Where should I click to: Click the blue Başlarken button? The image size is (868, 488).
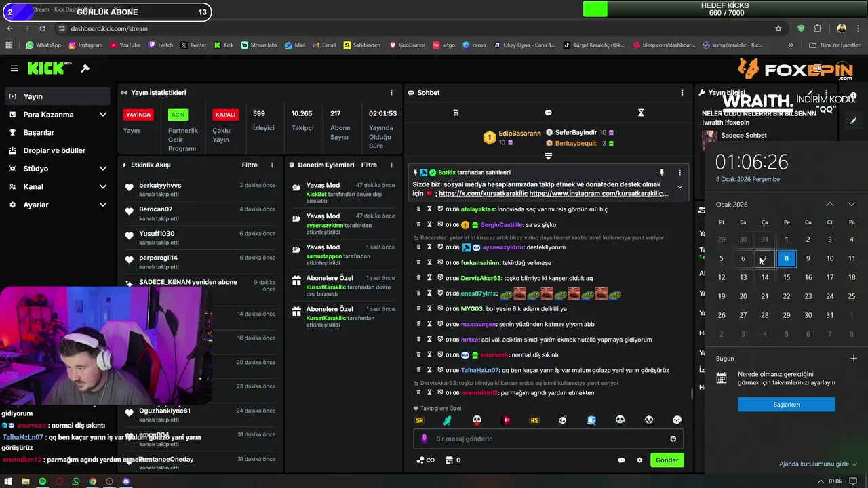pyautogui.click(x=787, y=405)
